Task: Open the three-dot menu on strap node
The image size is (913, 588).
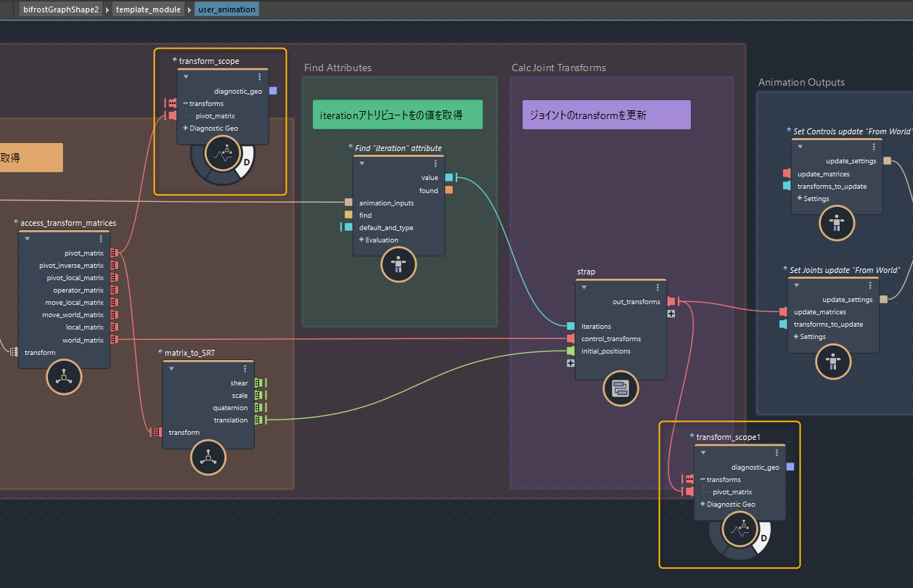Action: point(658,287)
